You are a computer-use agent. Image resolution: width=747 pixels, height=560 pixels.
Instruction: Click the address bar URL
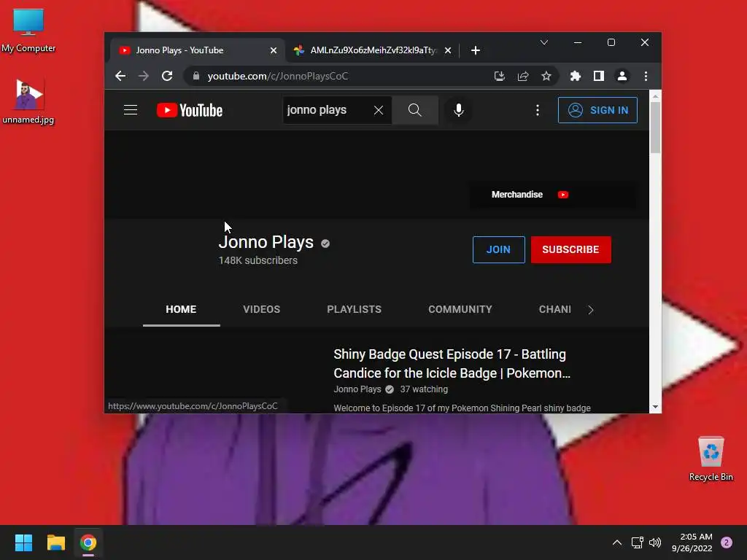coord(278,76)
